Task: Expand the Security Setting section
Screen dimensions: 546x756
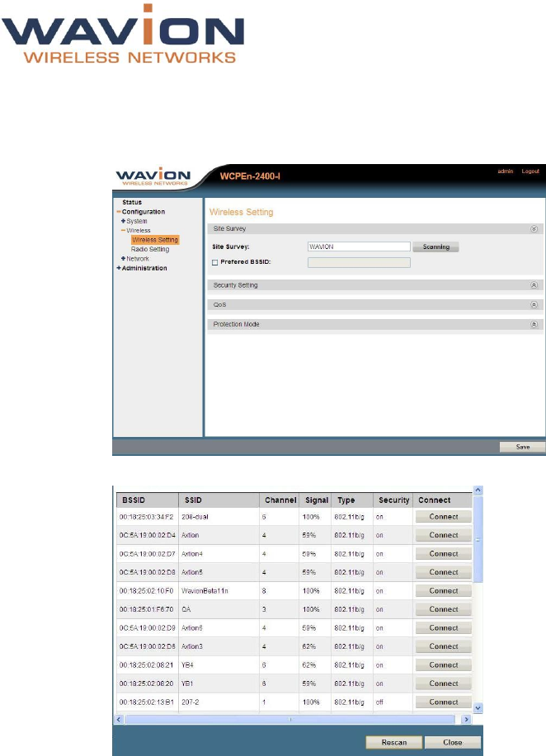Action: (x=534, y=285)
